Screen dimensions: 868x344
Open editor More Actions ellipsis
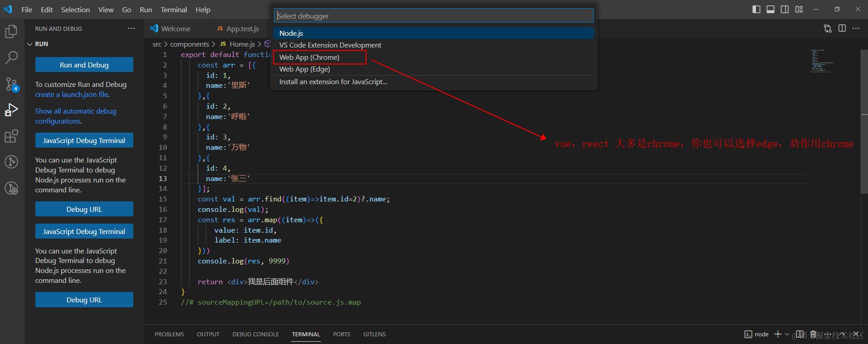click(x=856, y=28)
